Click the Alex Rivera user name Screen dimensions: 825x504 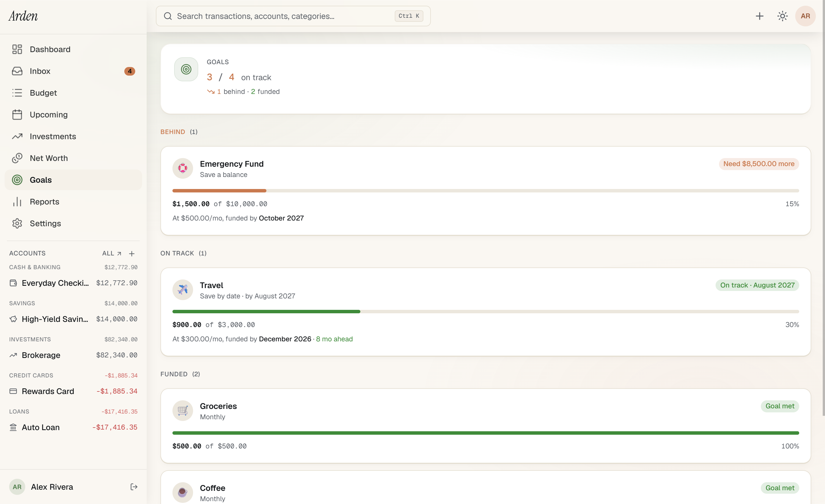tap(52, 487)
